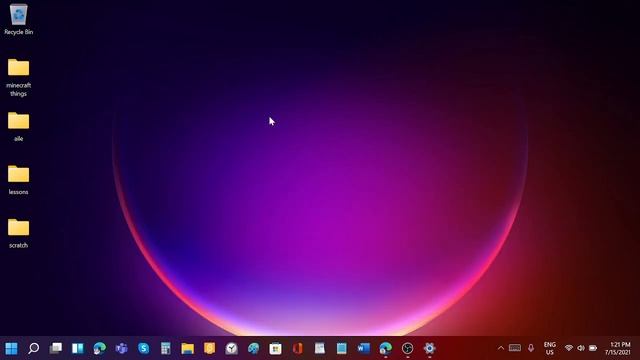Select the 'minecraft things' folder

[18, 78]
